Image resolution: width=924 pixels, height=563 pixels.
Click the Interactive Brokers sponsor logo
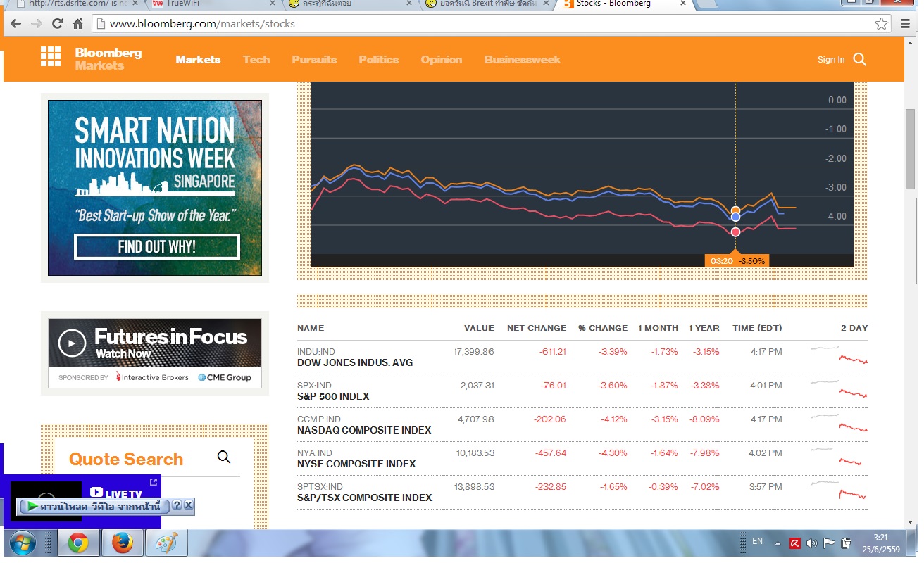pos(152,377)
